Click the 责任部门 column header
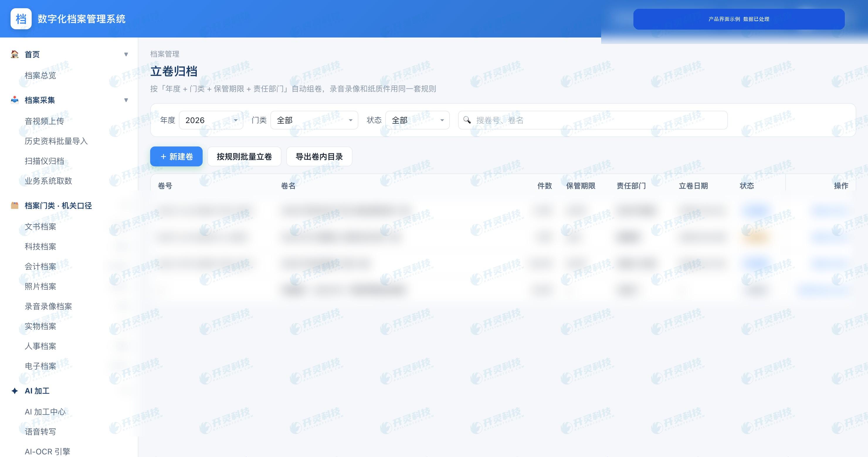 click(631, 186)
